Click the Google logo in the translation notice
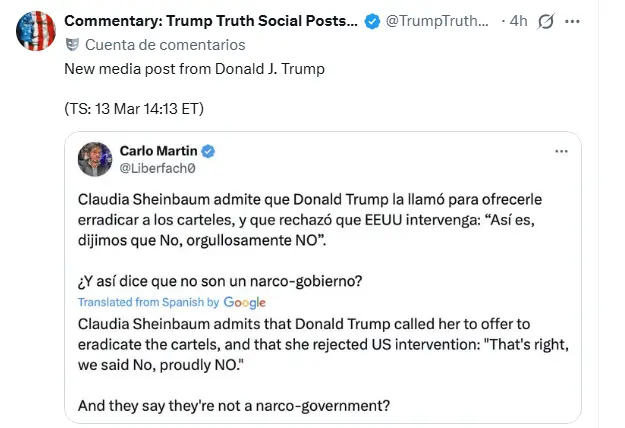 point(245,302)
